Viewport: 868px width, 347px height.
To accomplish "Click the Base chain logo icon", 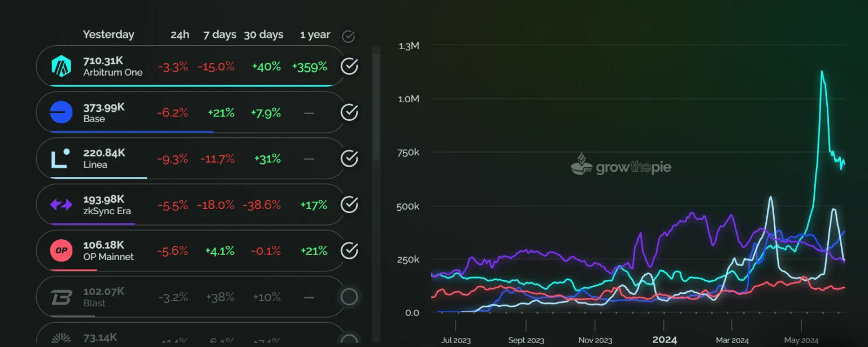I will coord(61,112).
